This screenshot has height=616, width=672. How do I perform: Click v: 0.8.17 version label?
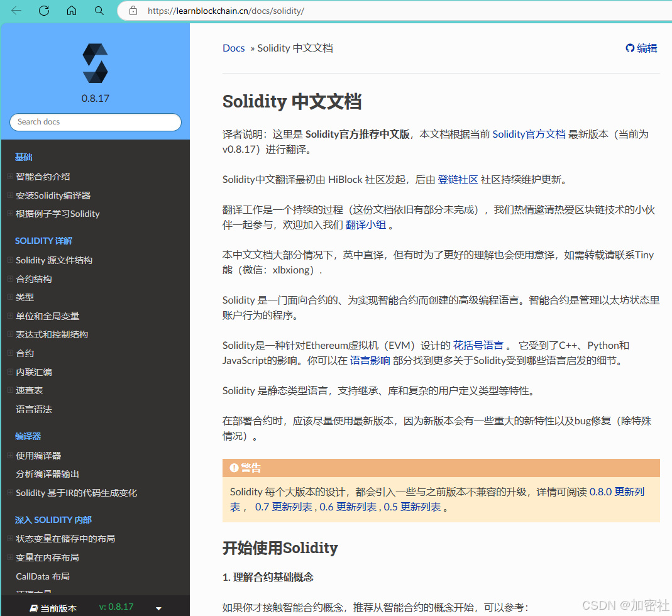coord(116,607)
